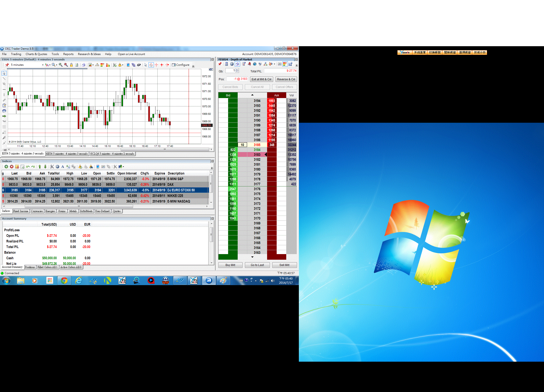Open the magnifier zoom dropdown in chart toolbar
The width and height of the screenshot is (544, 392).
(x=57, y=65)
